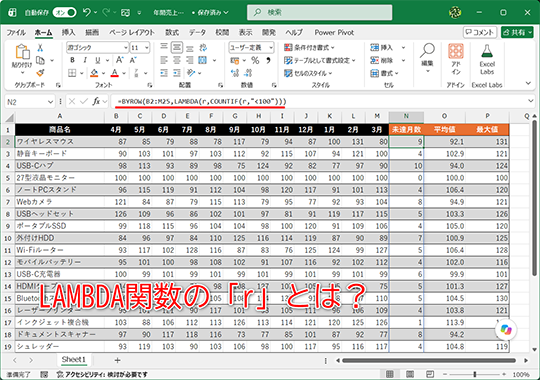
Task: Toggle Italic formatting
Action: click(85, 60)
